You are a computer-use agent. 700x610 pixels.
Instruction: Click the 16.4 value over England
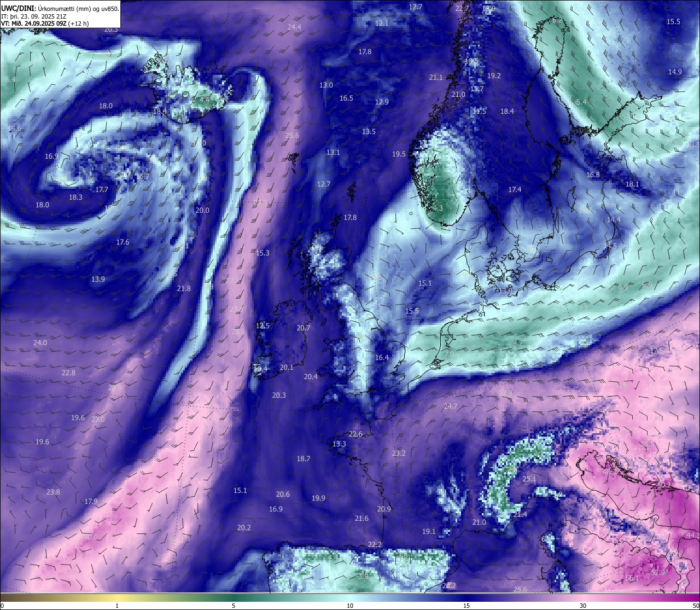coord(382,357)
